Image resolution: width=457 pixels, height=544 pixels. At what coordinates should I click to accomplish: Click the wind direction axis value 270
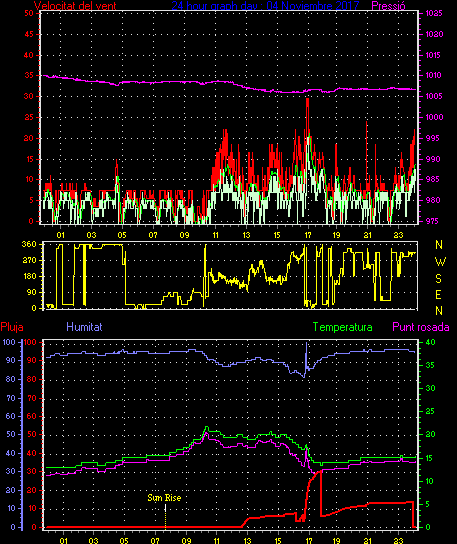[29, 260]
